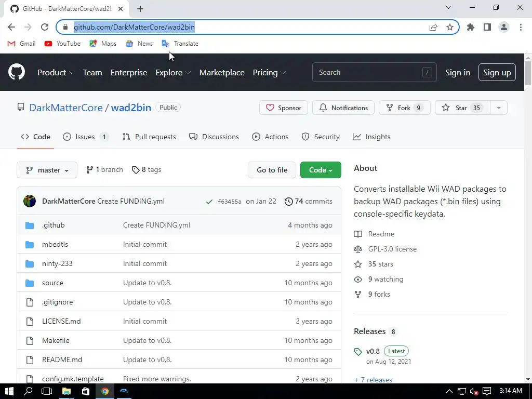Click the Go to file button
The image size is (532, 399).
[272, 170]
